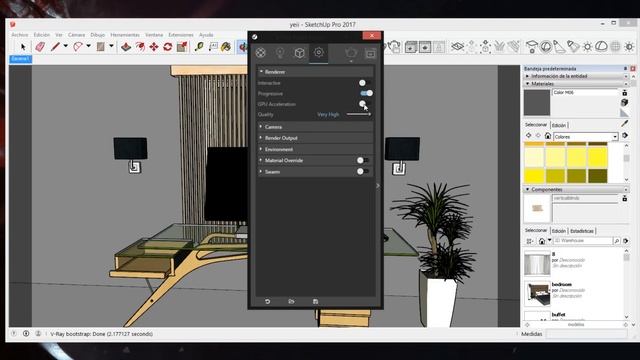Pick the material eyedropper sample tool
Screen dimensions: 640x360
(x=624, y=123)
